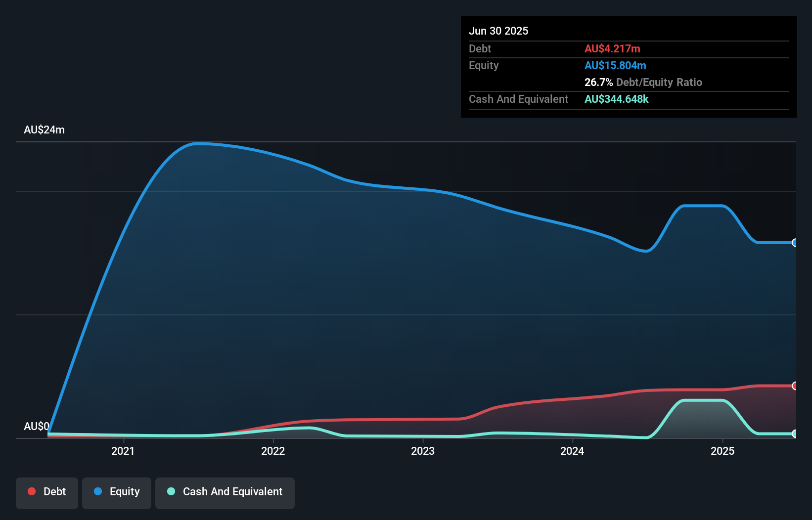Toggle the Cash And Equivalent series off
Viewport: 812px width, 520px height.
225,492
